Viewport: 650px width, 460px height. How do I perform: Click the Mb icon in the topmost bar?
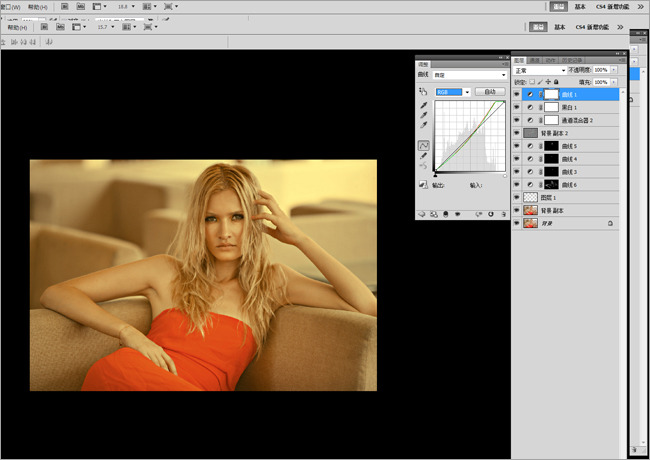(81, 7)
